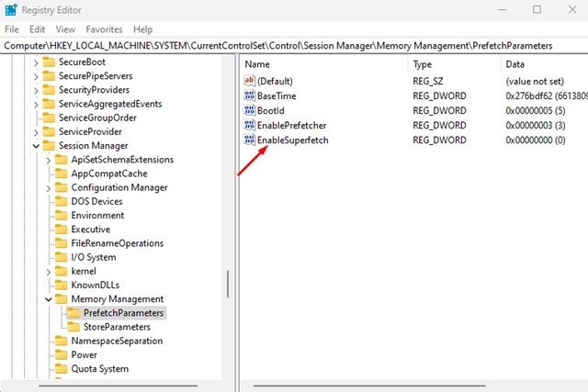Select the StoreParameters key
The image size is (588, 392).
[117, 327]
